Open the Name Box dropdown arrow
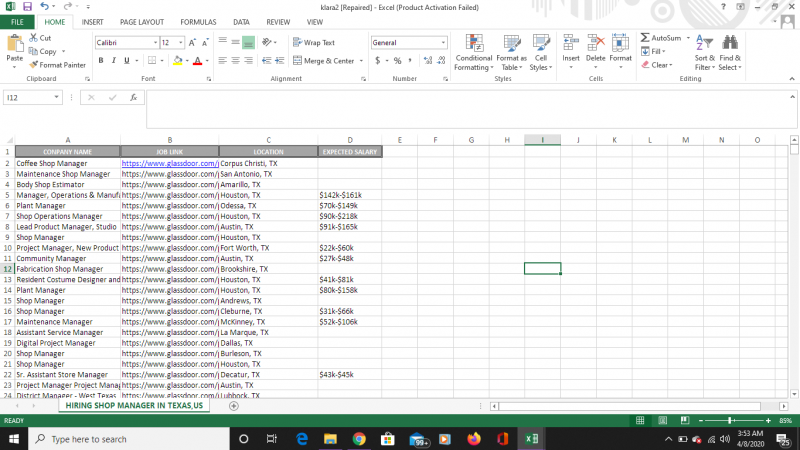Screen dimensions: 800x450 (56, 97)
